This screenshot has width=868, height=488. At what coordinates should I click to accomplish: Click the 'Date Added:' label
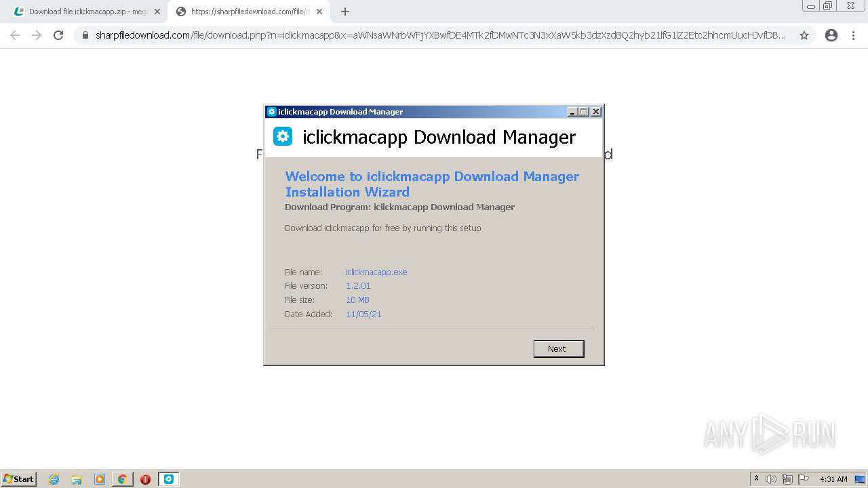[309, 314]
